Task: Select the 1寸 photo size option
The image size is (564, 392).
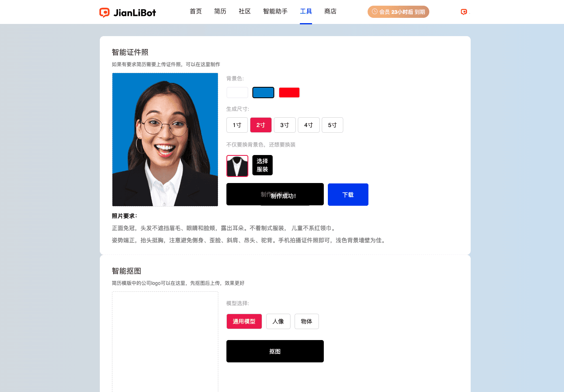Action: click(237, 125)
